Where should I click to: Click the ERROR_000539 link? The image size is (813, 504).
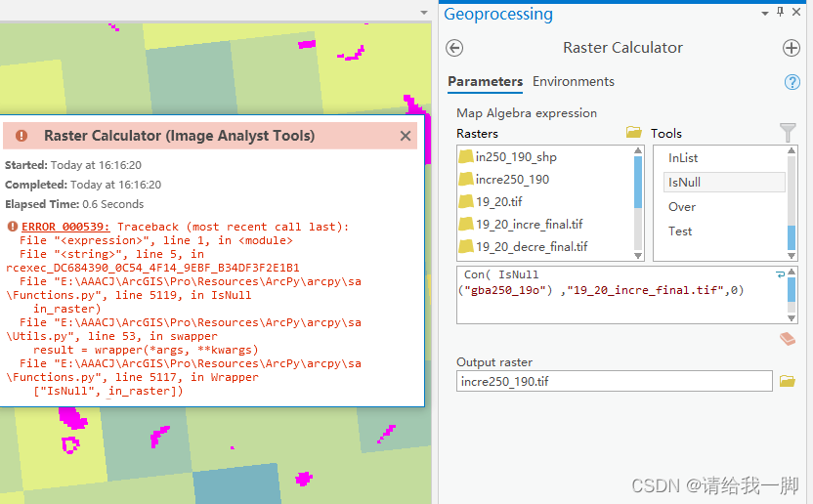click(66, 227)
